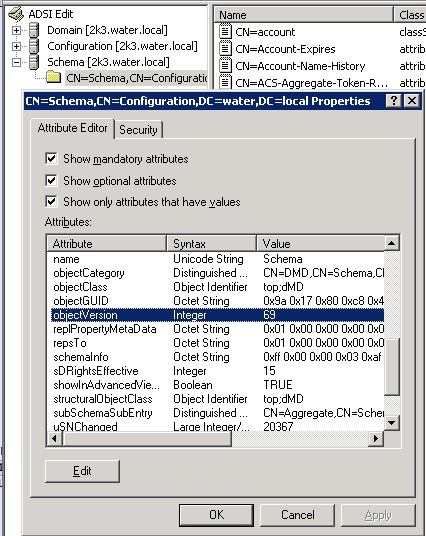Viewport: 426px width, 536px height.
Task: Select the subSchemaSubEntry attribute row
Action: click(217, 413)
